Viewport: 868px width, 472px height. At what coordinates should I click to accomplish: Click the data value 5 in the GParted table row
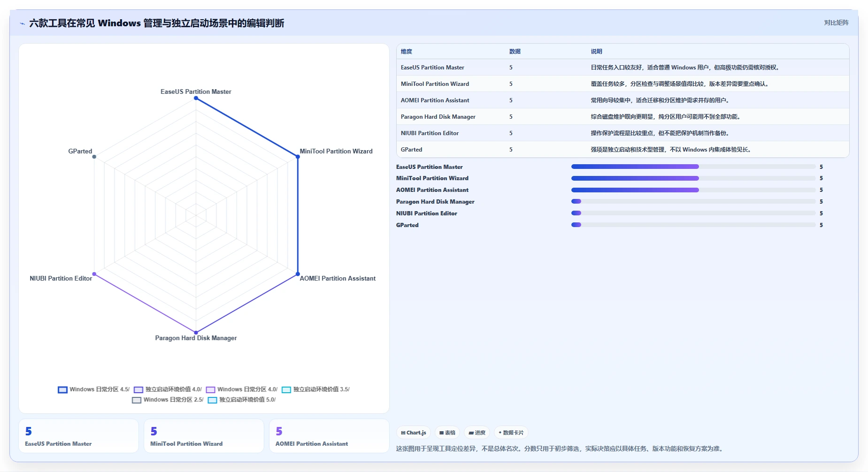point(511,150)
